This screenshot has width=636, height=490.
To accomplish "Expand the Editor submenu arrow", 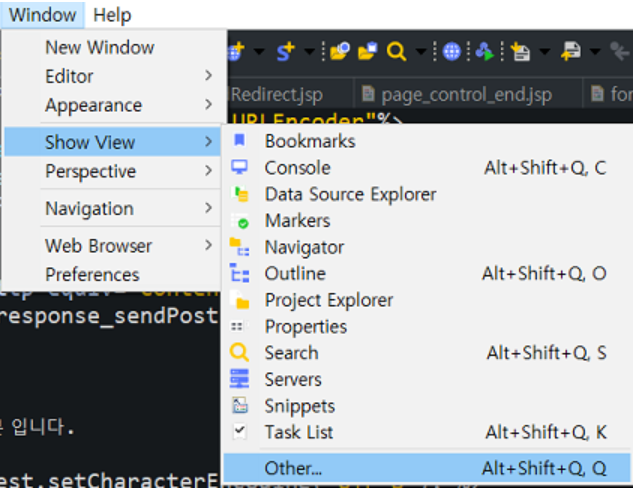I will click(x=208, y=75).
